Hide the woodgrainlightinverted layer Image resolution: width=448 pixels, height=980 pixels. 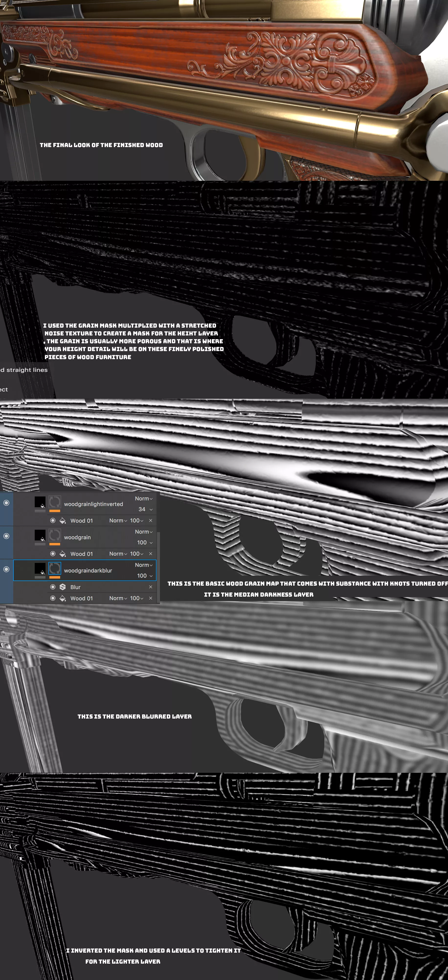(x=6, y=503)
